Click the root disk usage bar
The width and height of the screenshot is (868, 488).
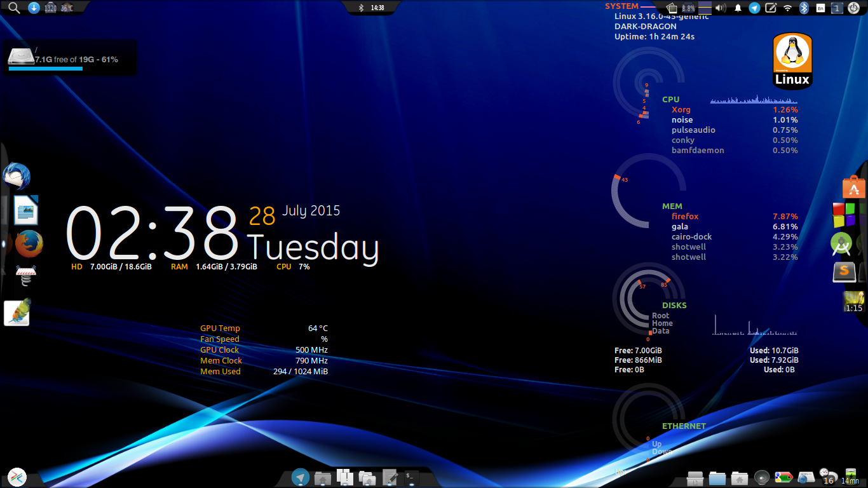pyautogui.click(x=46, y=68)
